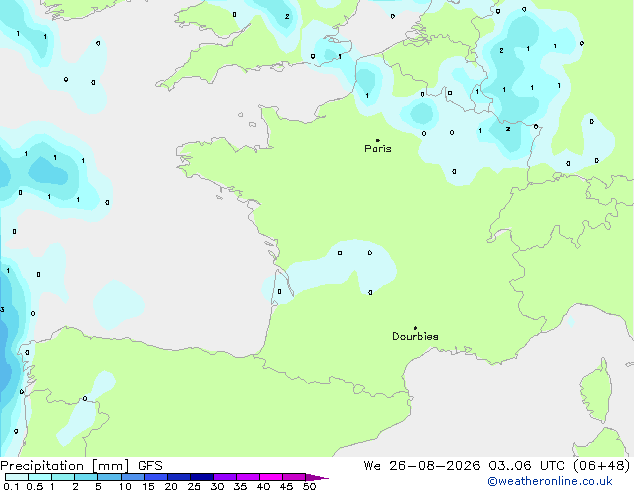Open the weatheronline.co.uk copyright link

coord(550,481)
